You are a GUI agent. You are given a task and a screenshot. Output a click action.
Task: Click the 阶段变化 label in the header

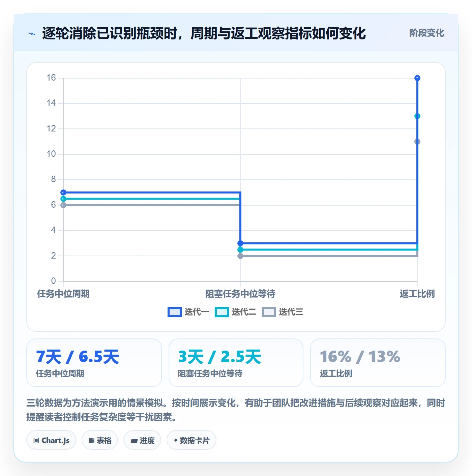coord(426,33)
